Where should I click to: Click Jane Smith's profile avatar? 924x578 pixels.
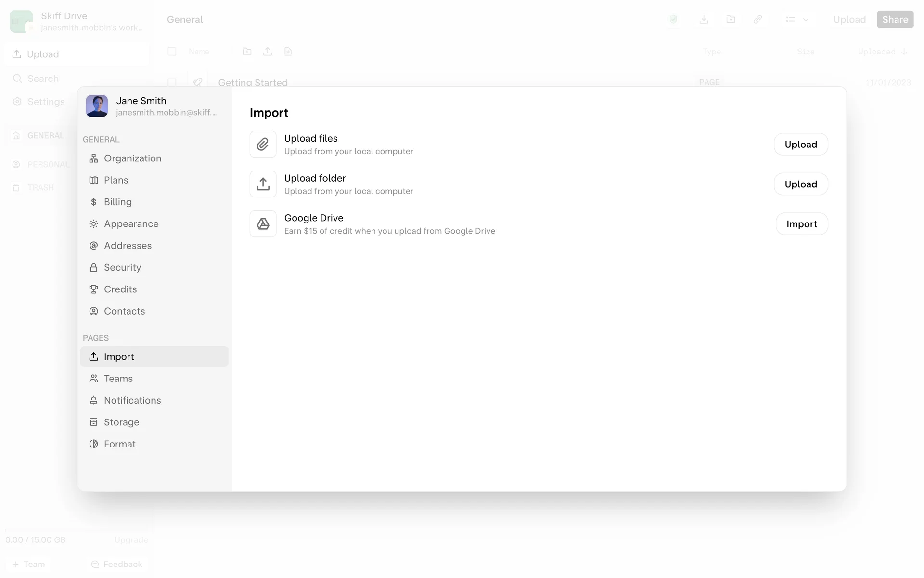(97, 106)
